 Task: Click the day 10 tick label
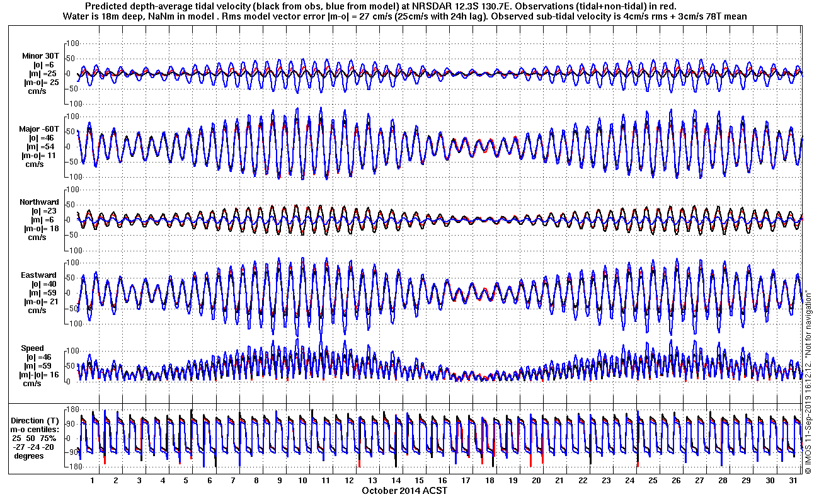(302, 481)
